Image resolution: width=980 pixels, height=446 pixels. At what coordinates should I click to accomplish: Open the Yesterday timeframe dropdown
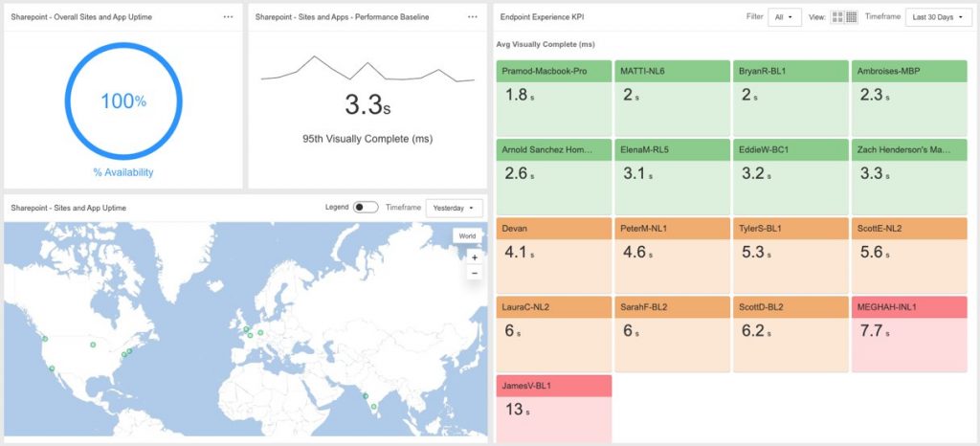pos(455,208)
